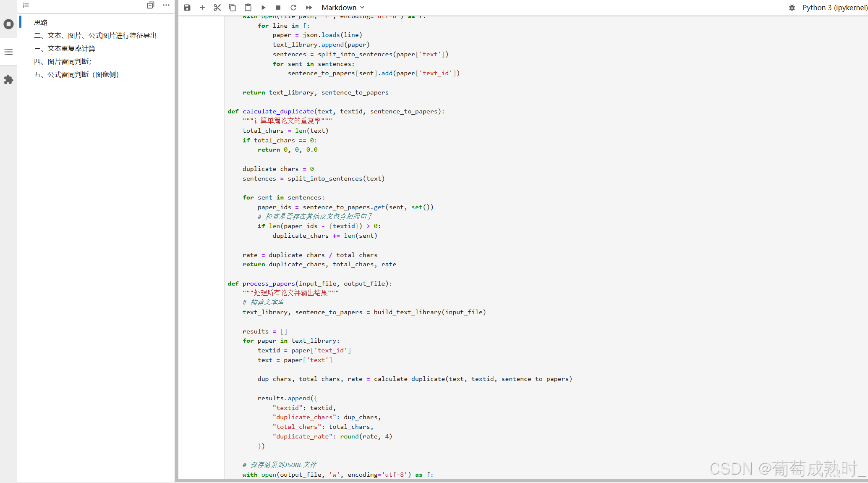Open the extension manager puzzle icon
Image resolution: width=868 pixels, height=483 pixels.
coord(8,80)
